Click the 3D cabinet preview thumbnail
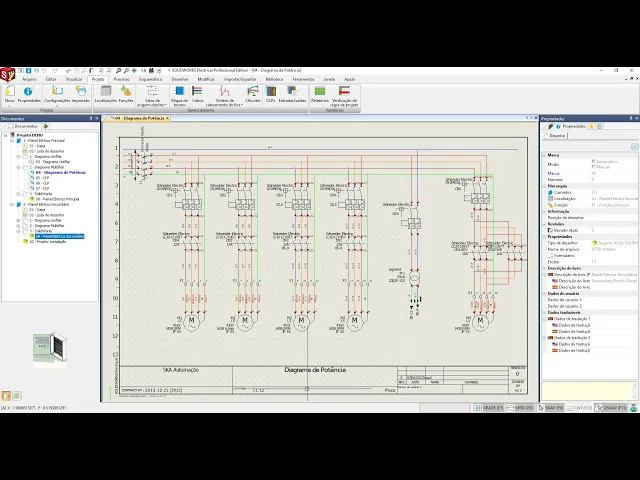The width and height of the screenshot is (640, 480). coord(49,348)
